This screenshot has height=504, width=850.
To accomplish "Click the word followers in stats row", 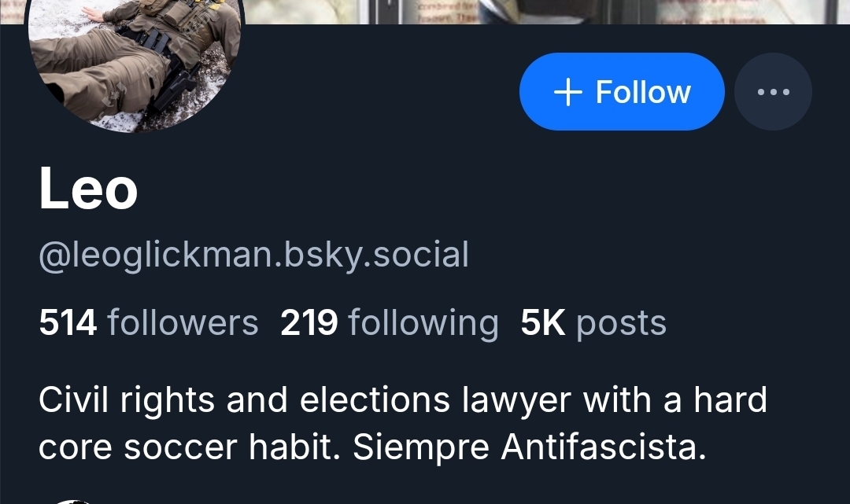I will (x=183, y=322).
